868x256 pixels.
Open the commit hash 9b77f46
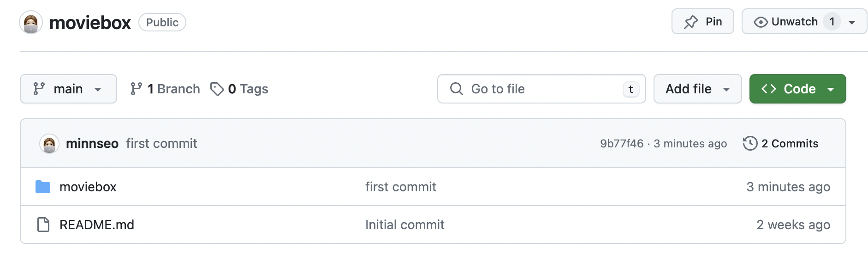[x=621, y=144]
